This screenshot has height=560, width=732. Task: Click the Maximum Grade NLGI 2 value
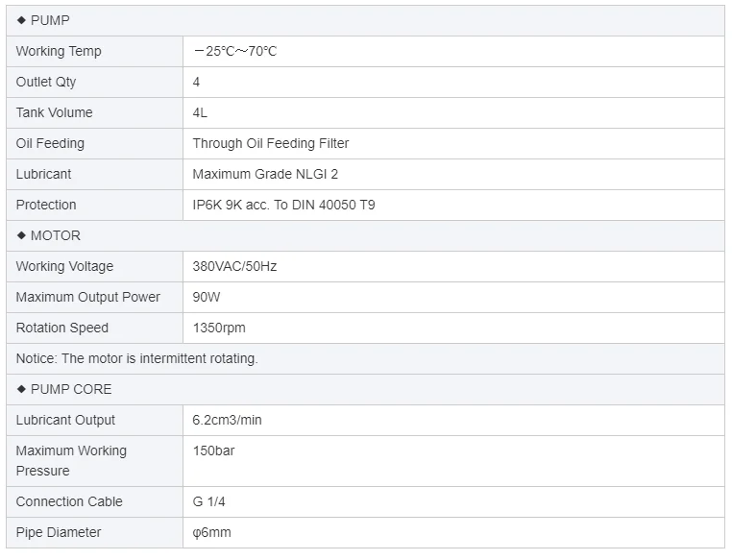(x=265, y=174)
